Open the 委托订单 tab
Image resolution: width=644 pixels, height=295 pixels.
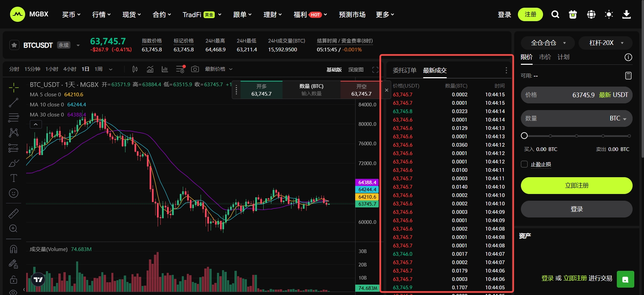point(405,70)
